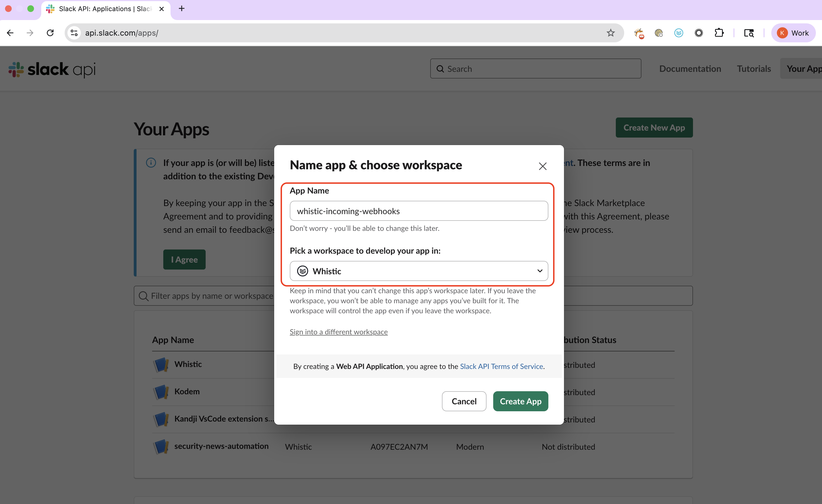Click the App Name column header
The height and width of the screenshot is (504, 822).
click(173, 340)
